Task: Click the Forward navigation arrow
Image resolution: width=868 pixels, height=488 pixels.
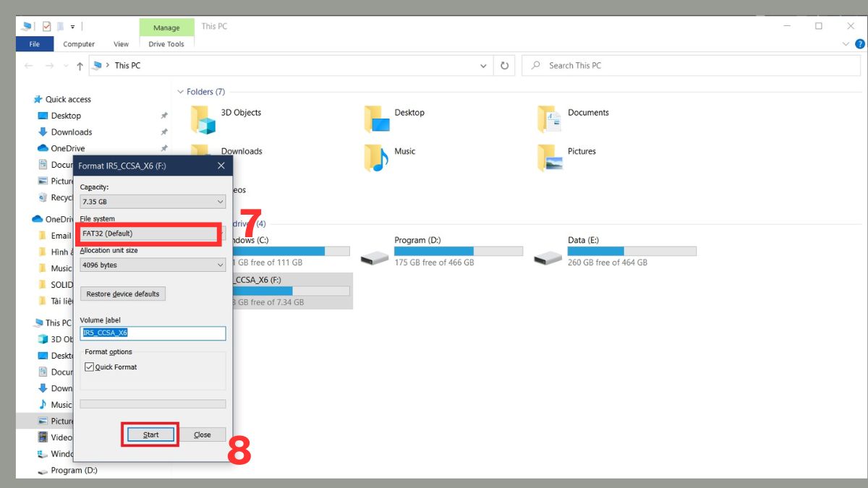Action: pos(49,65)
